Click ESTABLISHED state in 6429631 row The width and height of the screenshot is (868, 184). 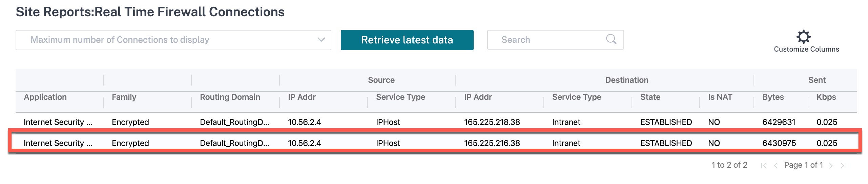click(x=666, y=122)
